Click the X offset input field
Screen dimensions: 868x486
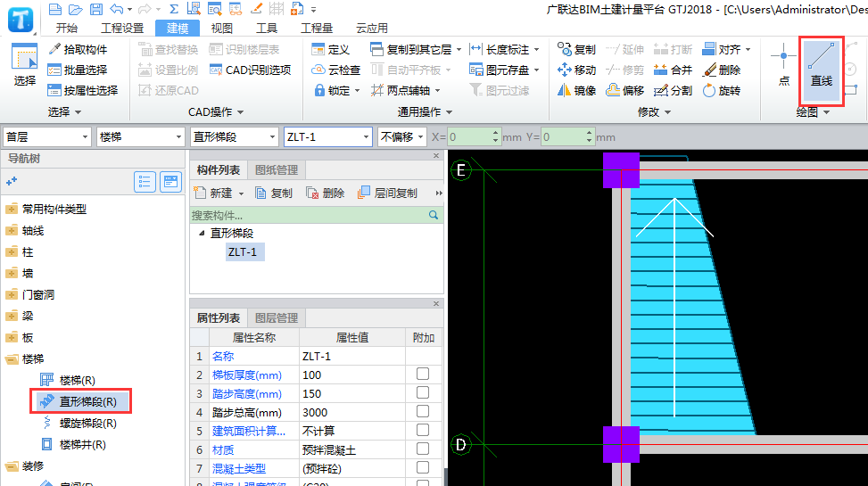click(x=469, y=136)
